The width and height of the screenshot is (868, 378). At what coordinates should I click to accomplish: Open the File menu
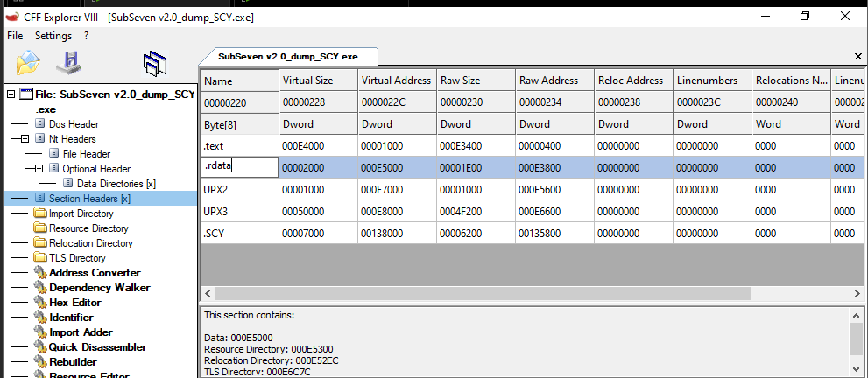(15, 36)
